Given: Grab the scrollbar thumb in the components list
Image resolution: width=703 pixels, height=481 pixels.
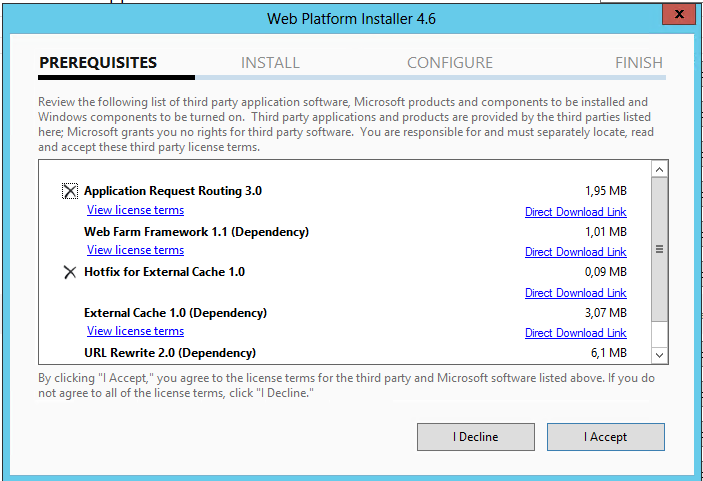Looking at the screenshot, I should point(659,249).
